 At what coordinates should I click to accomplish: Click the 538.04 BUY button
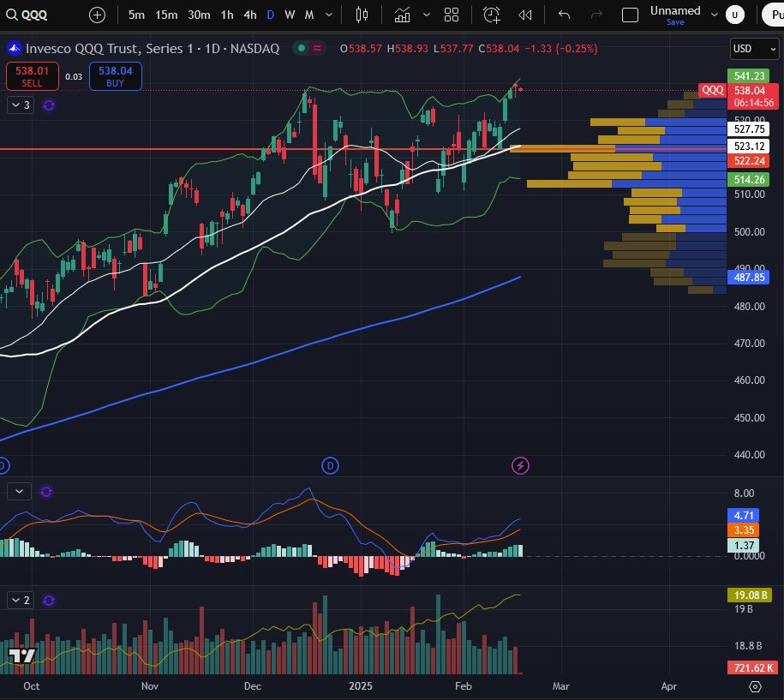[116, 76]
